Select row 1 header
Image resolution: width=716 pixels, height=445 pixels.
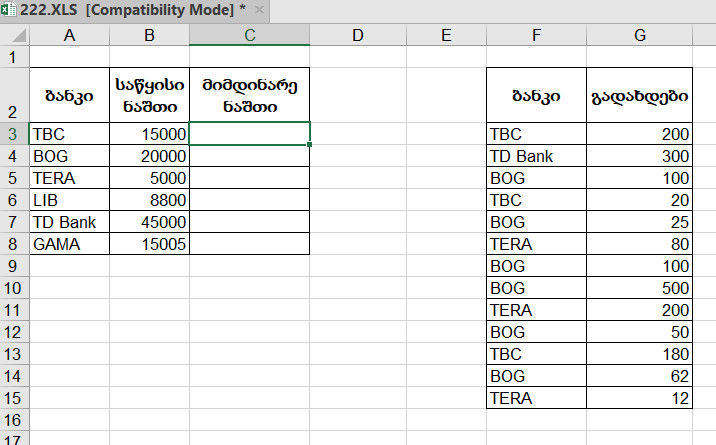tap(15, 57)
